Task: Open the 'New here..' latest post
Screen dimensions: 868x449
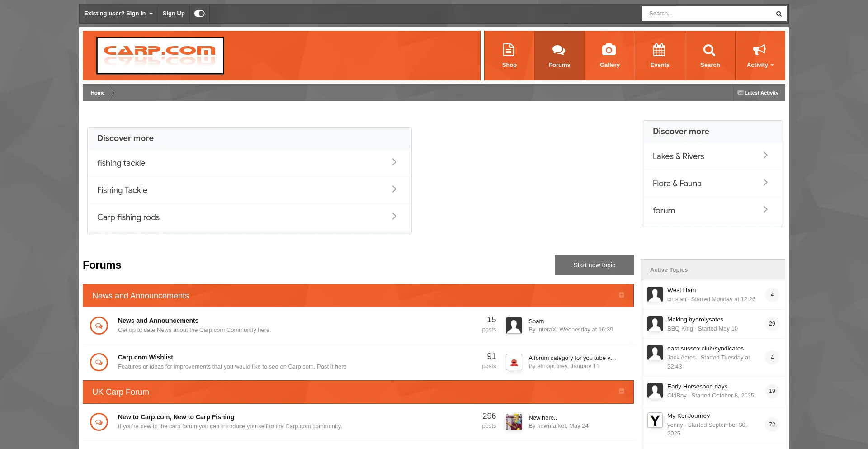Action: [542, 418]
